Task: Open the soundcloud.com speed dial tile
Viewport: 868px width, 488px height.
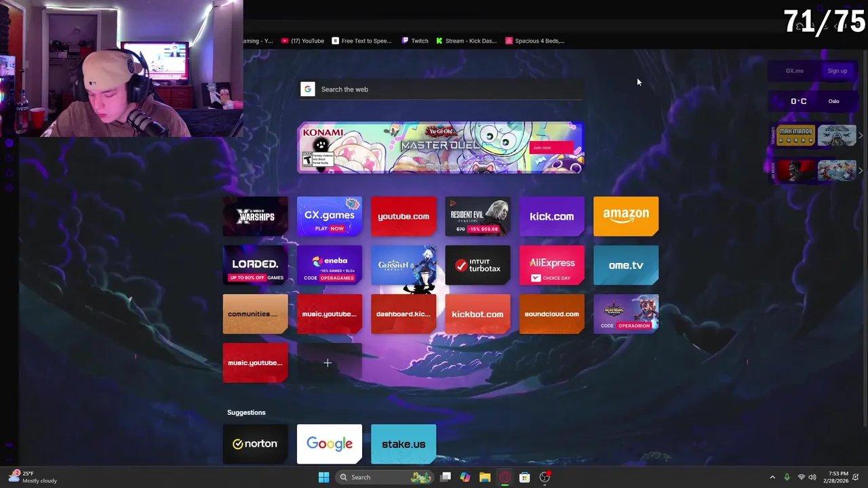Action: pyautogui.click(x=551, y=314)
